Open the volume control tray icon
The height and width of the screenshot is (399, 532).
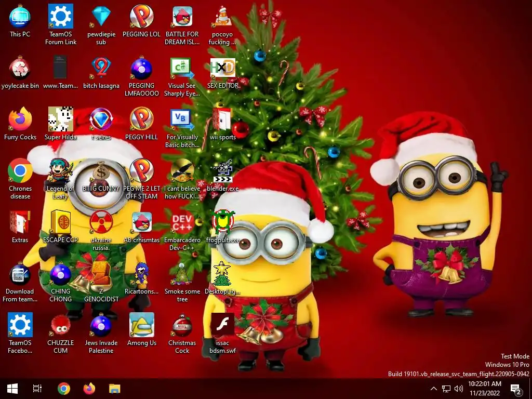coord(459,389)
